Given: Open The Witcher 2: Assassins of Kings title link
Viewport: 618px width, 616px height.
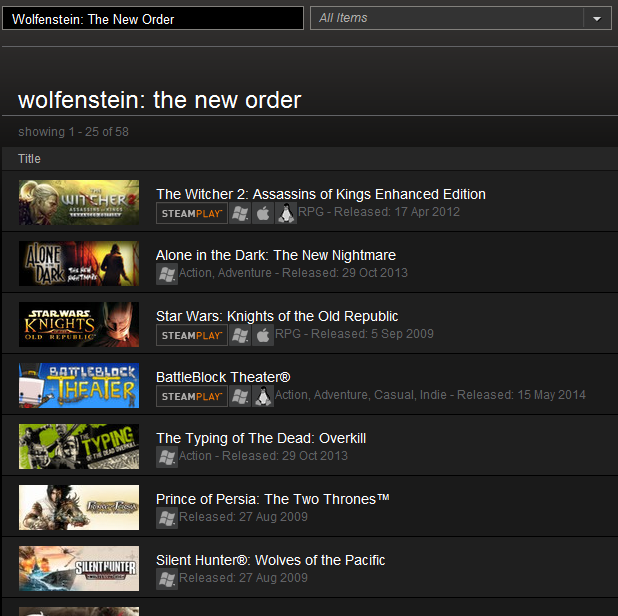Looking at the screenshot, I should [321, 194].
